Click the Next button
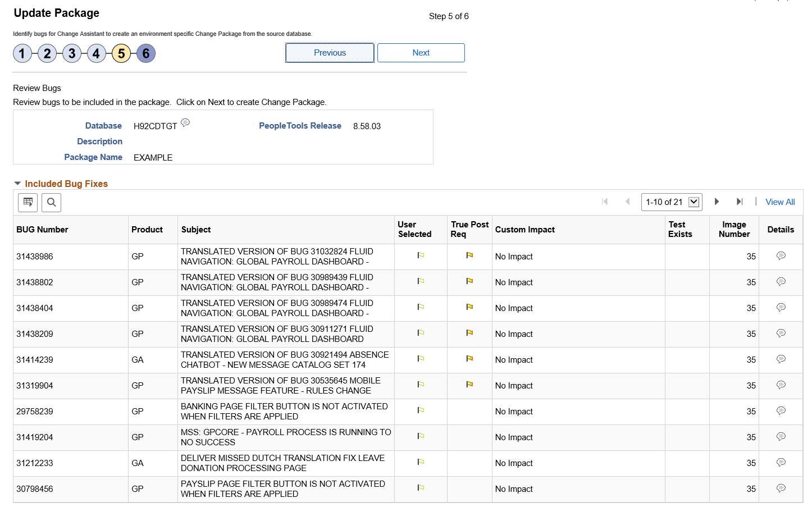 tap(421, 53)
